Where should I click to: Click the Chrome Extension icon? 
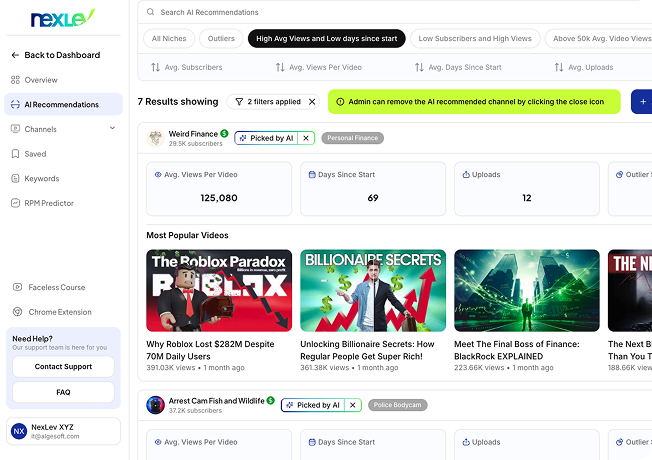[x=17, y=312]
